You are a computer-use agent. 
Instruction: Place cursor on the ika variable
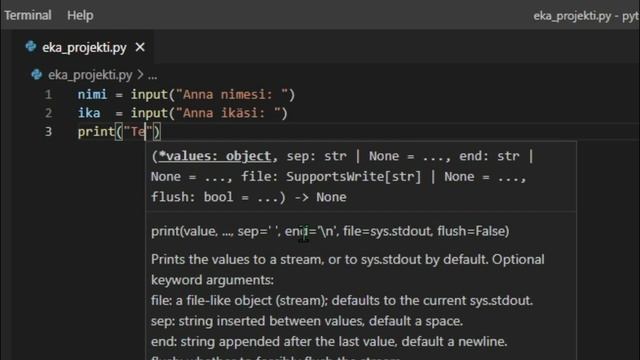click(89, 113)
